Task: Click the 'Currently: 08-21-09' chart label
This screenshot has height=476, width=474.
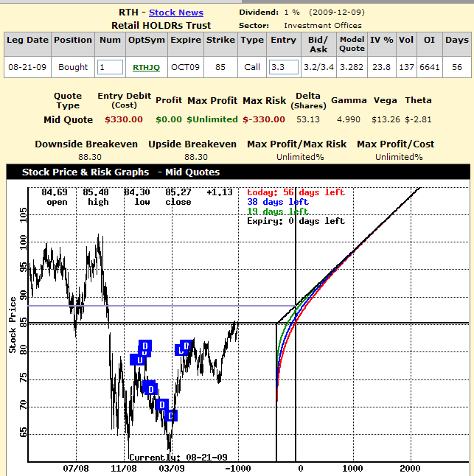Action: click(178, 457)
